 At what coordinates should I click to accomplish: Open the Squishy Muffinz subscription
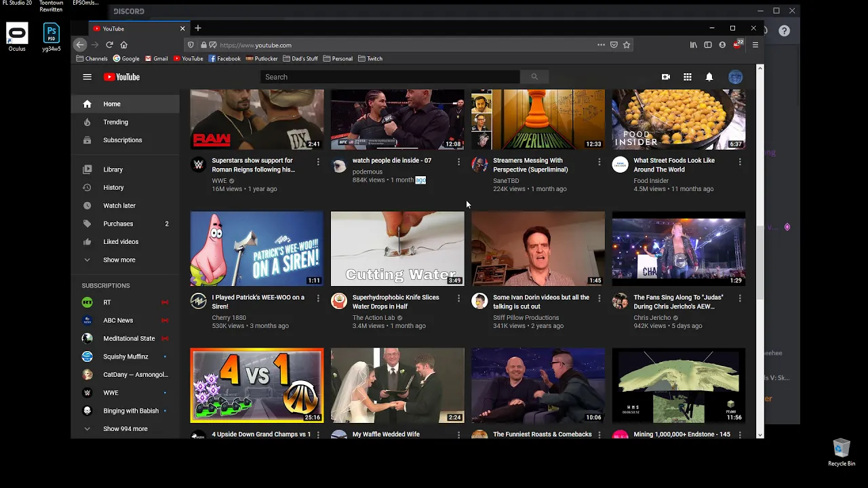point(125,357)
